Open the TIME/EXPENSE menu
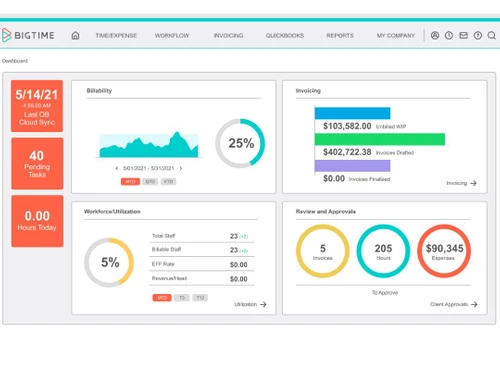The height and width of the screenshot is (375, 500). [x=116, y=35]
